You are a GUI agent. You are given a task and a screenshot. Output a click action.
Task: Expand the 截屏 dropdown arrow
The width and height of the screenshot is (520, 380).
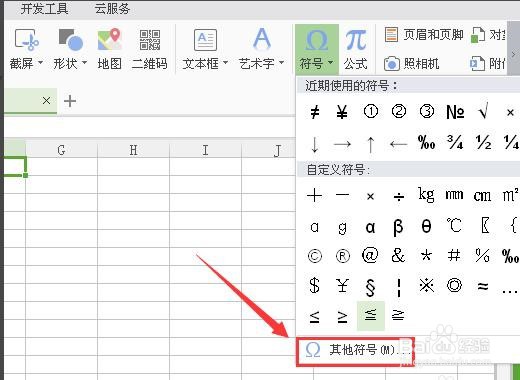40,63
